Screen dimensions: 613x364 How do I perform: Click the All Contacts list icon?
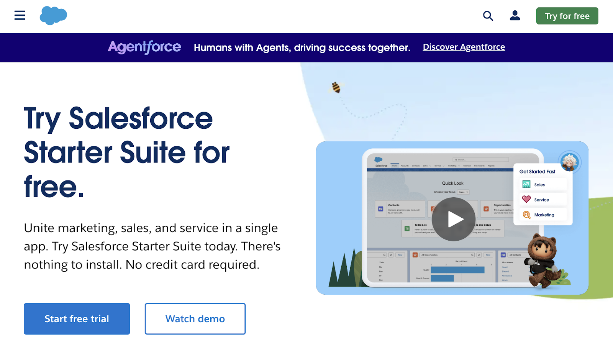coord(503,255)
